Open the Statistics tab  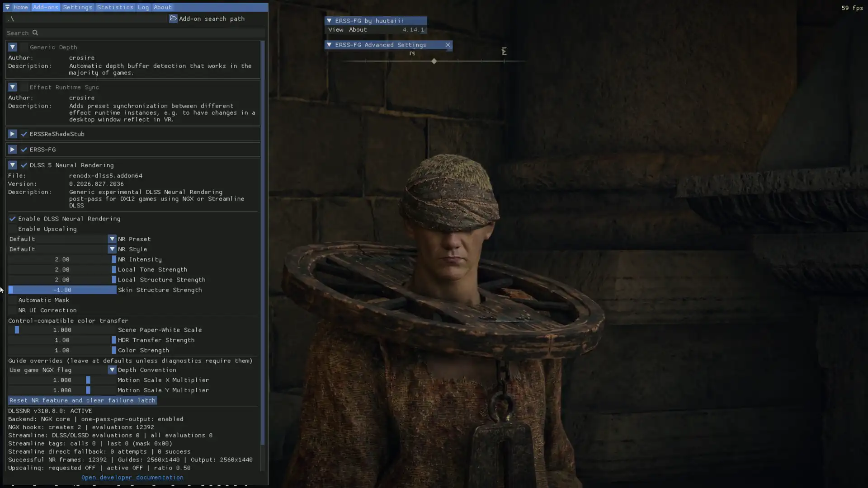click(115, 7)
